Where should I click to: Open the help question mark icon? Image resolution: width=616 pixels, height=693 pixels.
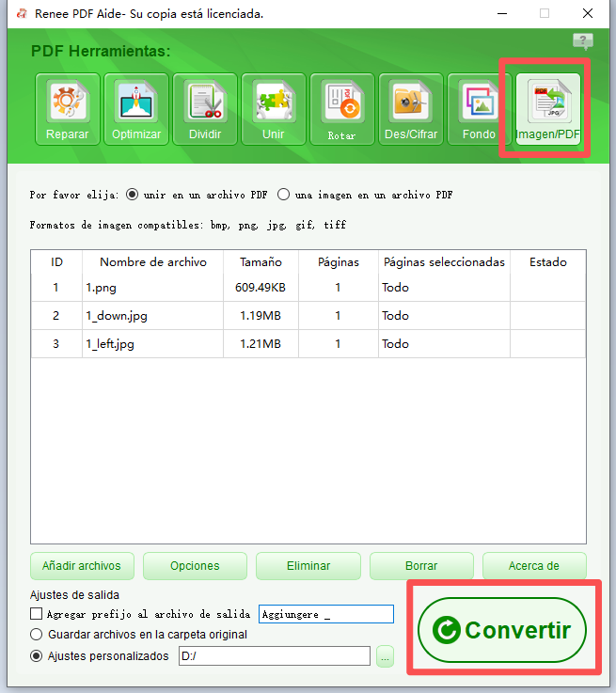coord(583,41)
